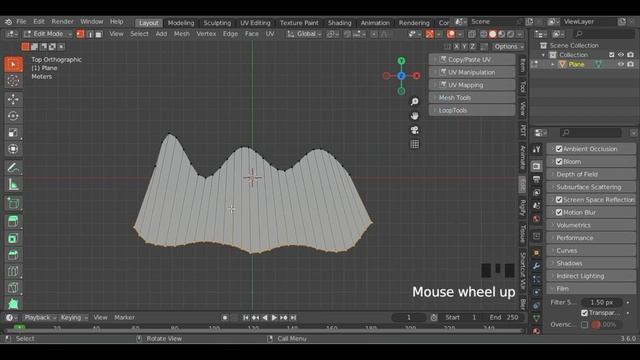Open the Mesh menu
Screen dimensions: 640x360
click(x=182, y=34)
